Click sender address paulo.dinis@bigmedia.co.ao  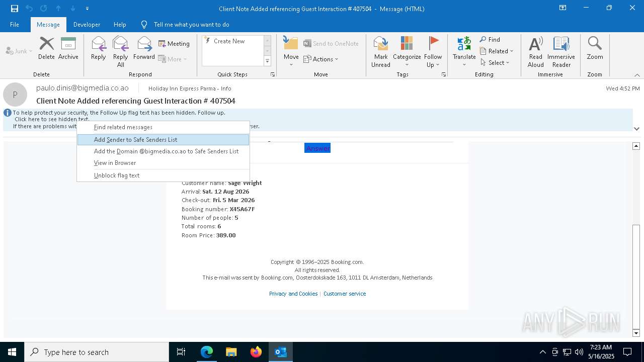pos(83,88)
